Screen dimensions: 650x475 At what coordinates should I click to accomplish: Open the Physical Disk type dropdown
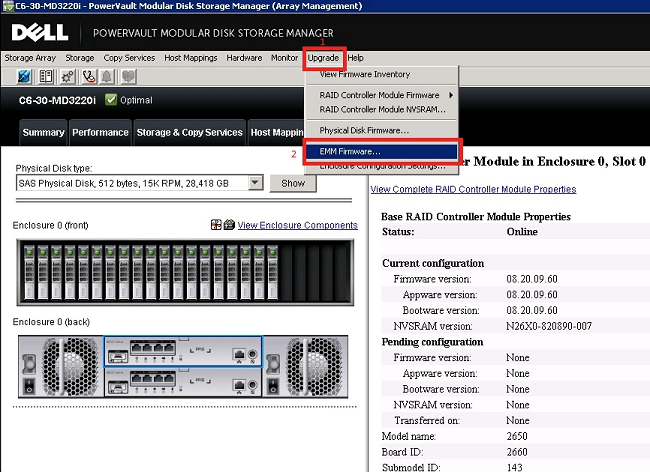[256, 183]
